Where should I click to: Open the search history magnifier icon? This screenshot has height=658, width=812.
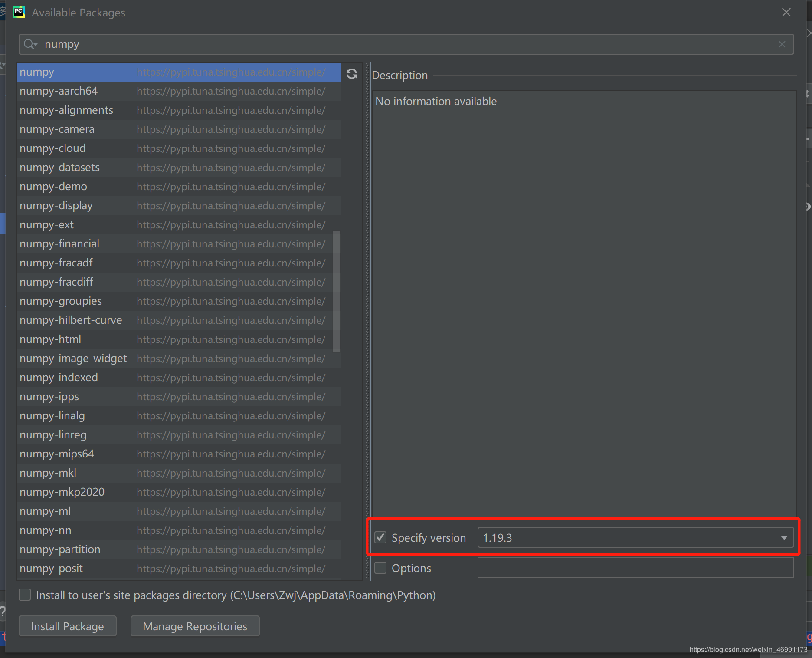(30, 44)
